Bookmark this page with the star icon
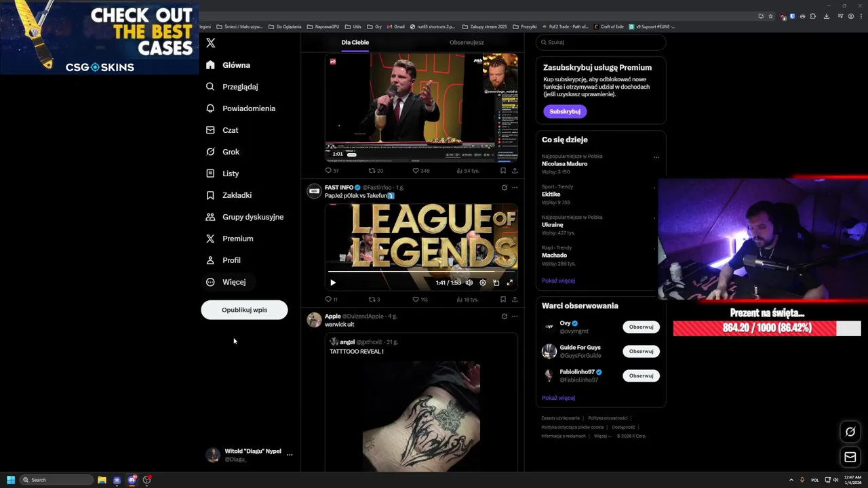 point(770,16)
